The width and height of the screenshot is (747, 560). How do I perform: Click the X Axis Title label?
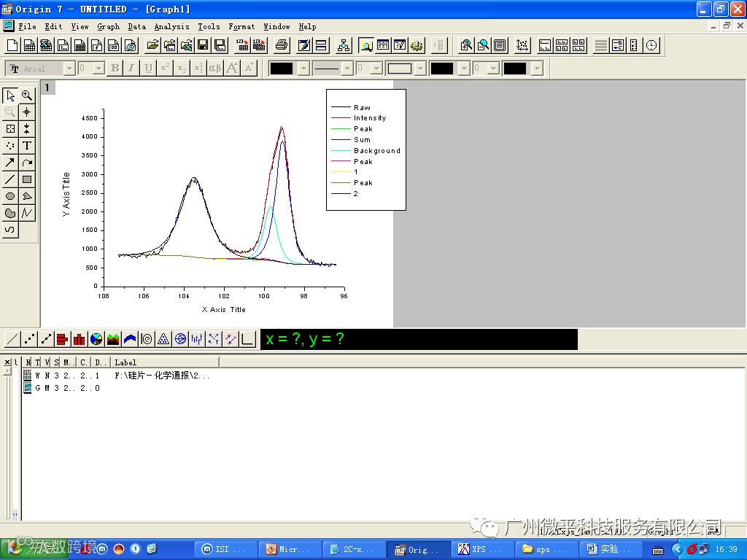click(223, 309)
